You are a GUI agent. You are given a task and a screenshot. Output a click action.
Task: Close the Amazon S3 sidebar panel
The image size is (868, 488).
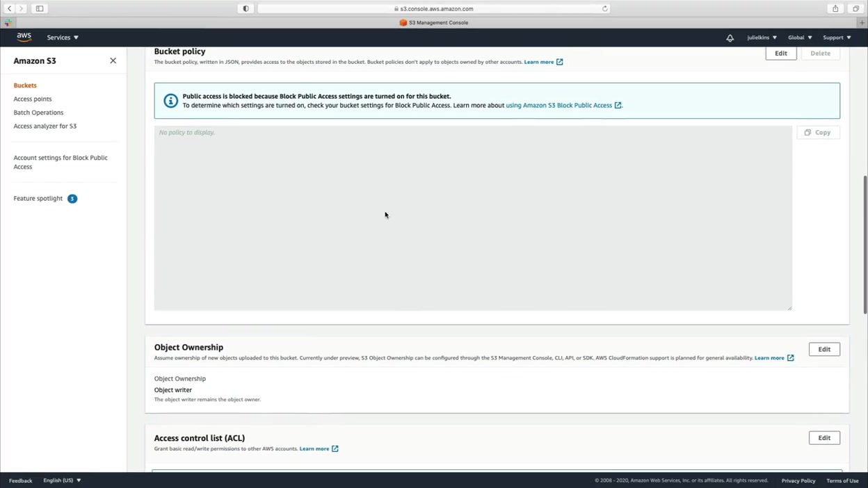point(113,60)
